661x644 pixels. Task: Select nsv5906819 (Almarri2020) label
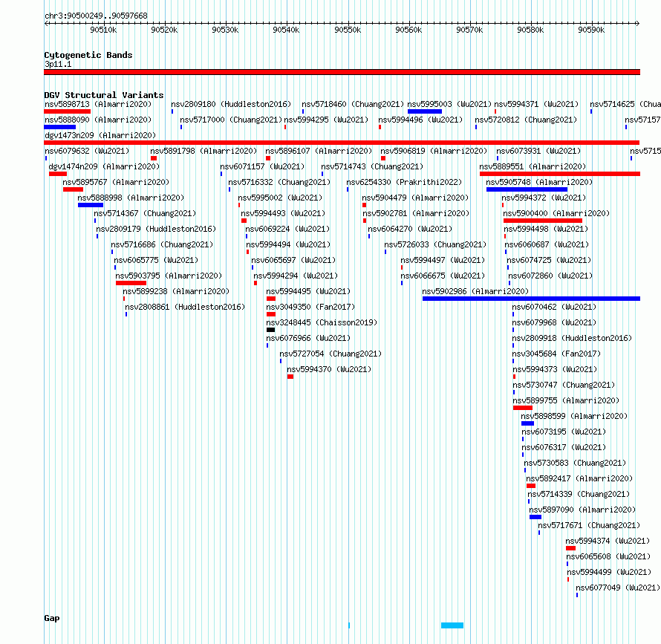(434, 151)
